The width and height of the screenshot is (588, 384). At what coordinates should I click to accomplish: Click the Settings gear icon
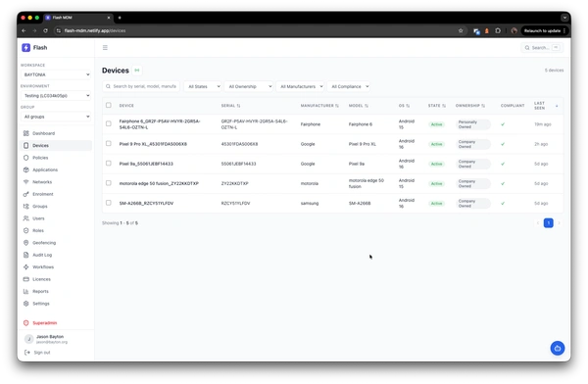25,304
